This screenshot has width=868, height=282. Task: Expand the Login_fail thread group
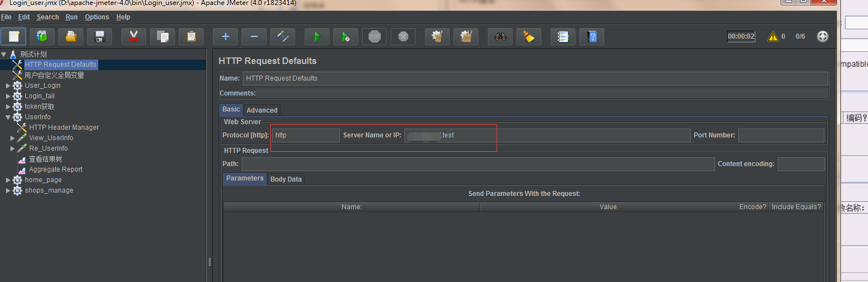8,96
